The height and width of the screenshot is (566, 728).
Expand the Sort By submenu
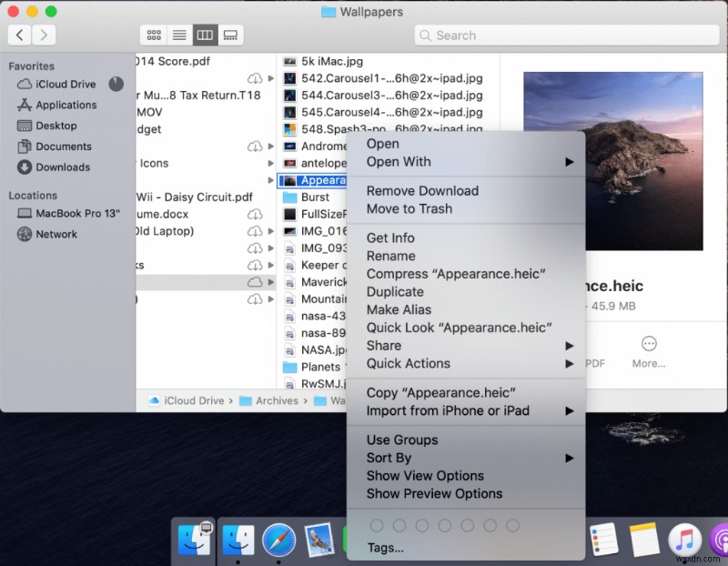pyautogui.click(x=391, y=458)
